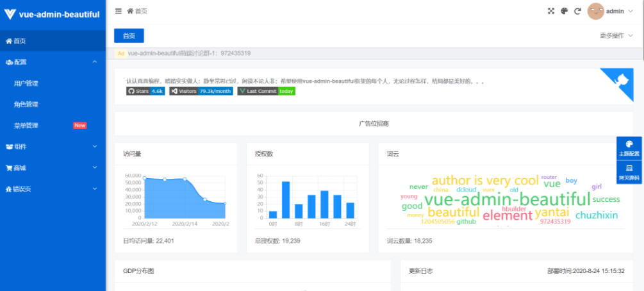Click the vue-admin-beautiful logo icon

[x=10, y=13]
